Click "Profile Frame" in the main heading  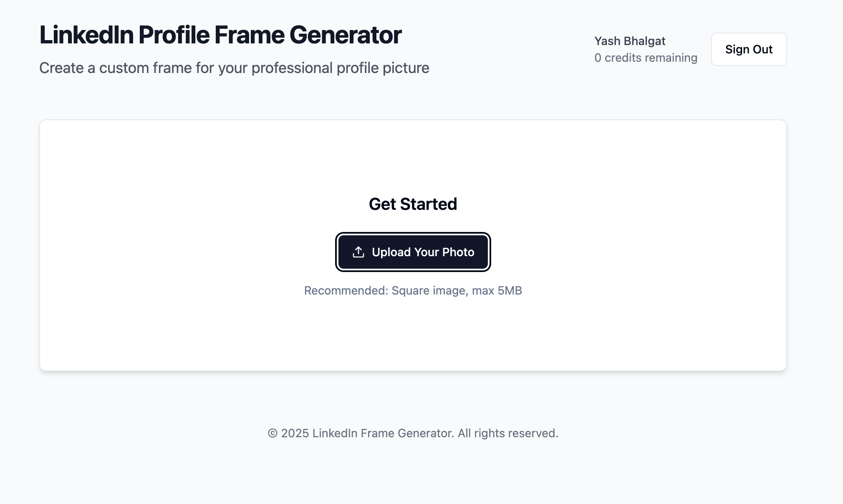pyautogui.click(x=212, y=35)
